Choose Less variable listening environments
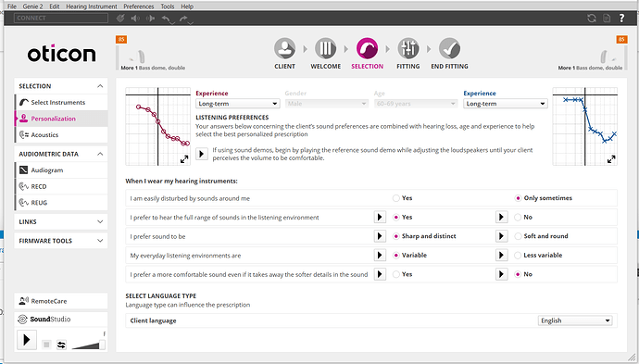This screenshot has width=639, height=364. tap(518, 255)
